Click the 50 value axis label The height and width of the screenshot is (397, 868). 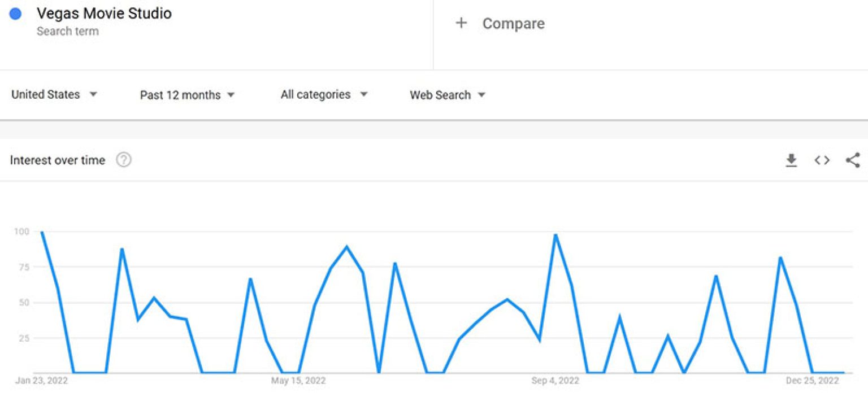[23, 303]
